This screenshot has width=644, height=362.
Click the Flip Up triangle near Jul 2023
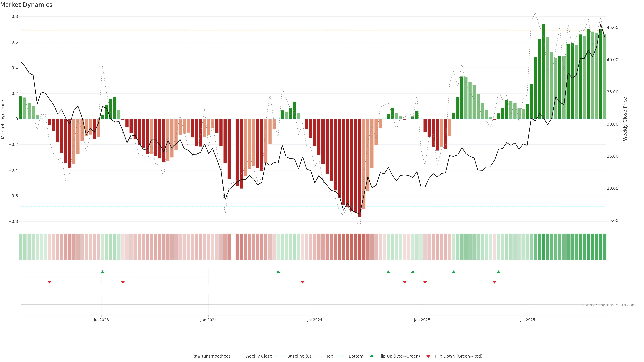tap(102, 272)
